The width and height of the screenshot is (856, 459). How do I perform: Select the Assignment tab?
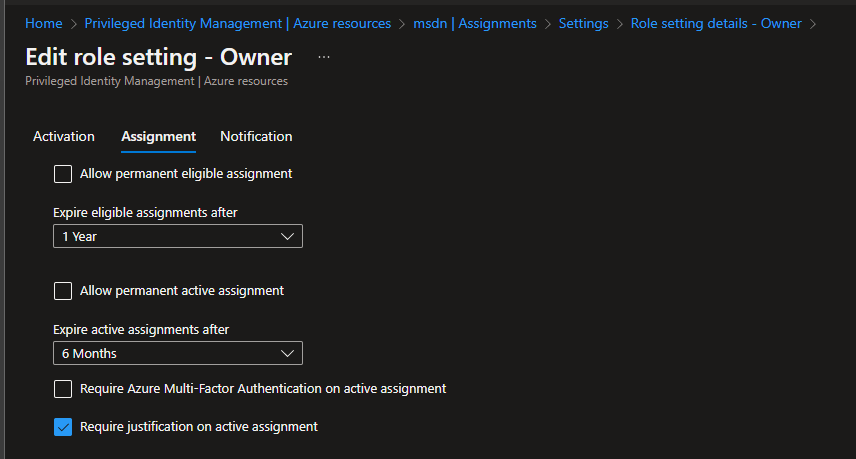(x=158, y=136)
